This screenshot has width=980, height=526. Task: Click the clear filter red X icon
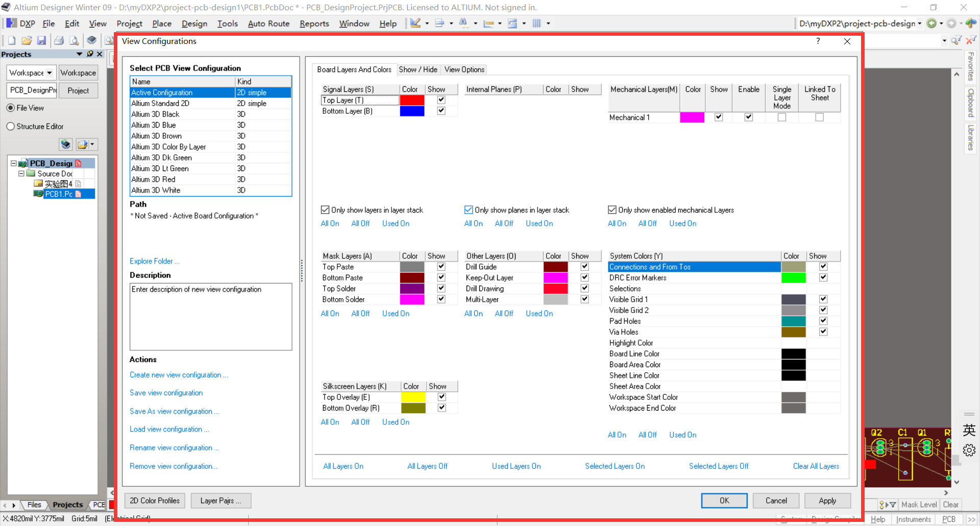click(970, 40)
